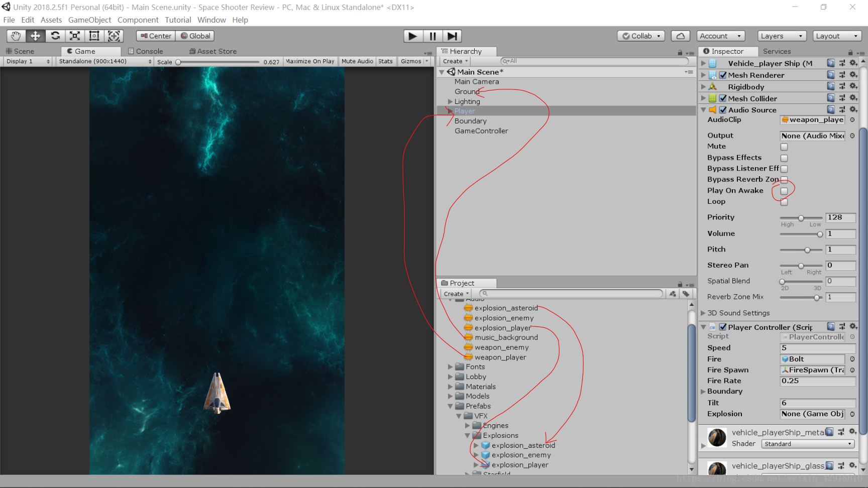
Task: Select the Scale tool
Action: [75, 36]
